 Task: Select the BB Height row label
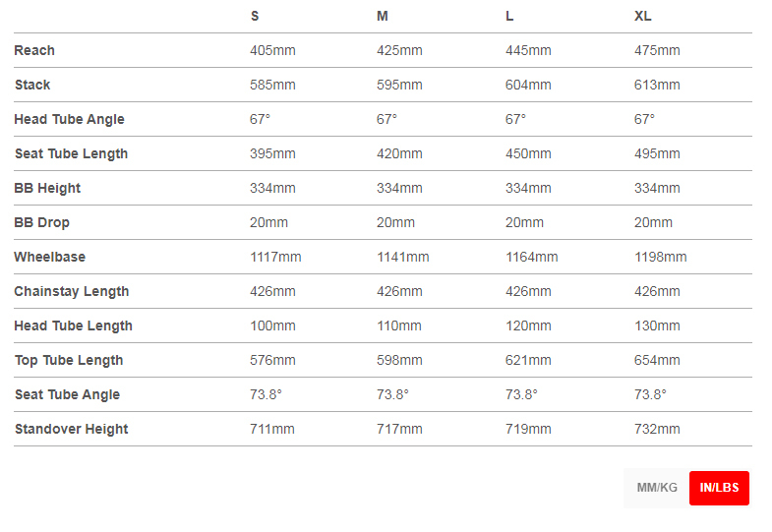47,188
